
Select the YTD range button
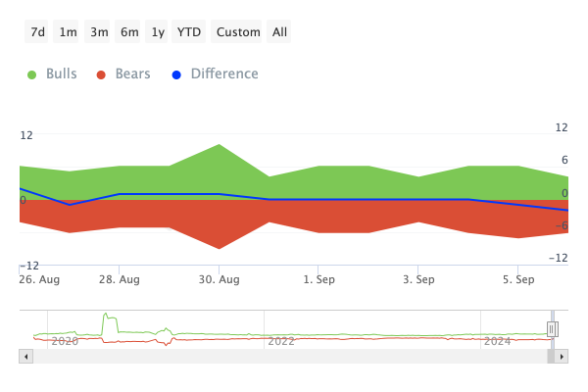point(189,32)
